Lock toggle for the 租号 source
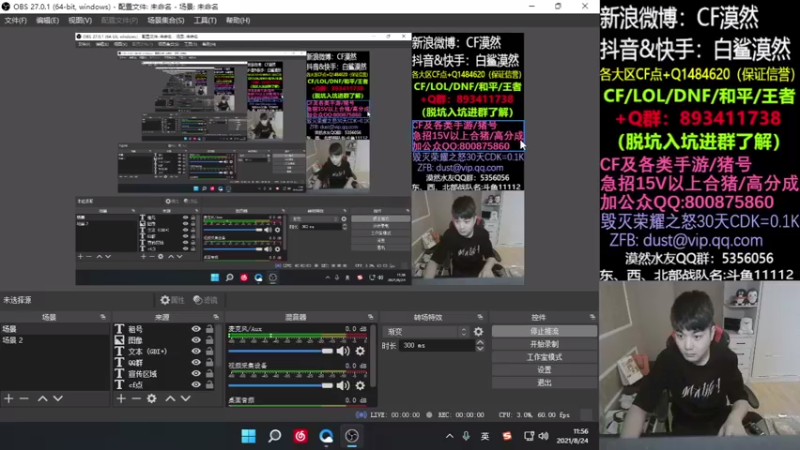The height and width of the screenshot is (450, 800). coord(210,329)
